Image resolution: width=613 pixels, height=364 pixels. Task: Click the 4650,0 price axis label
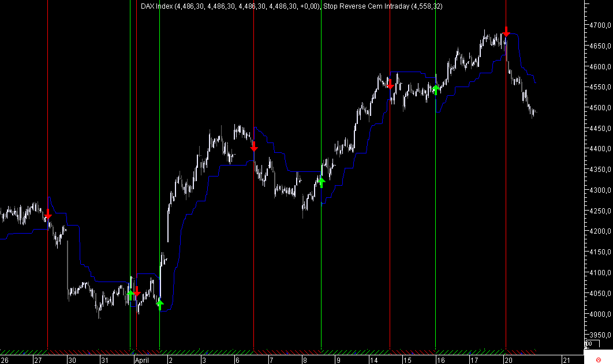click(x=600, y=46)
